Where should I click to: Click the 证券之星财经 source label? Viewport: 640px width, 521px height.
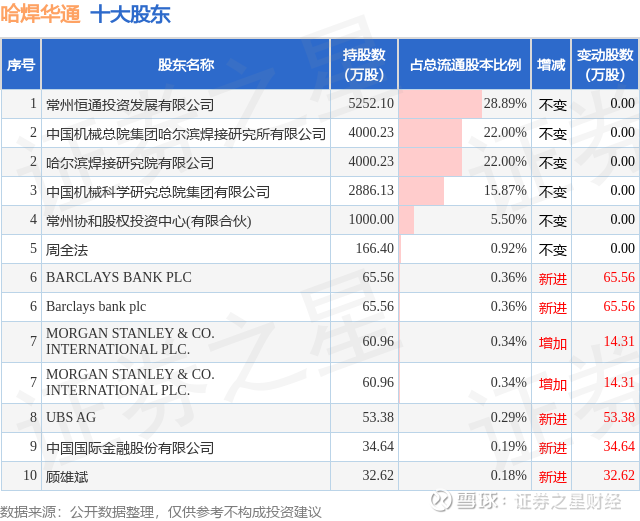[568, 501]
